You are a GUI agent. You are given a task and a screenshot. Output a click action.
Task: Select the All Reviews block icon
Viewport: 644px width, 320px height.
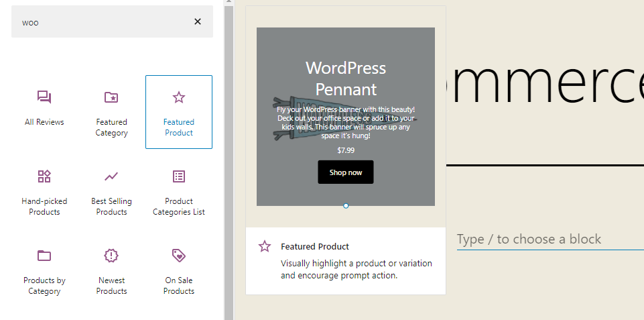[x=44, y=98]
